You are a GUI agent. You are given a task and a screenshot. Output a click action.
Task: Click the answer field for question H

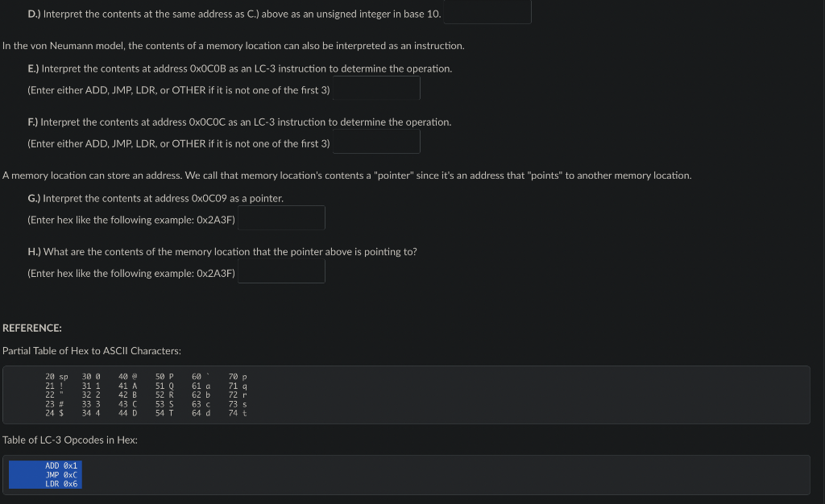[280, 271]
